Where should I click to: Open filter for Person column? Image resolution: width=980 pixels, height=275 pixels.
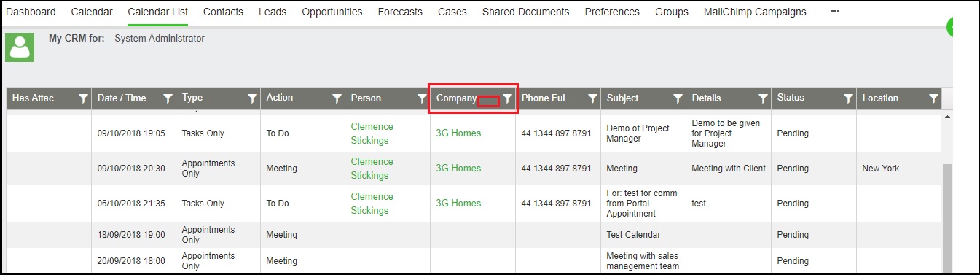pos(423,98)
